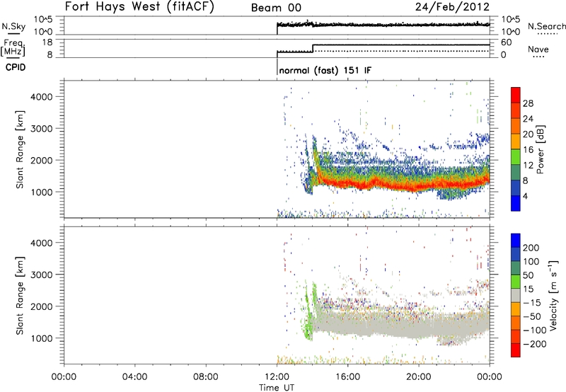This screenshot has height=392, width=566.
Task: Select the 'N.Sky' legend label
Action: click(13, 26)
